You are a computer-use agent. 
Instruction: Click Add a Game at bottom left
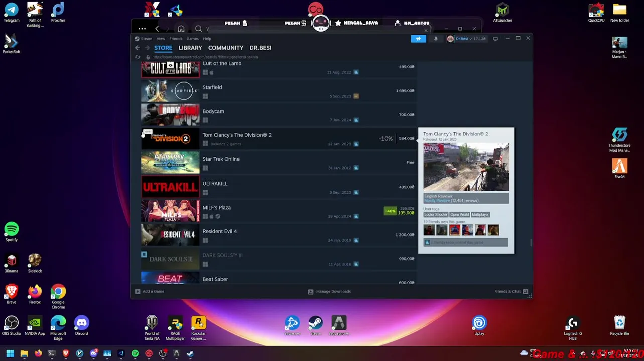[x=150, y=291]
